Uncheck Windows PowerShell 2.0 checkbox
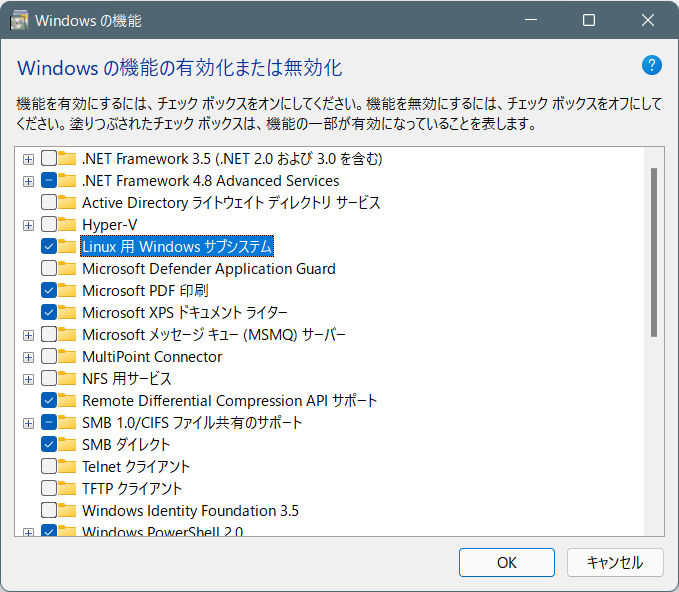The height and width of the screenshot is (592, 679). (x=49, y=531)
